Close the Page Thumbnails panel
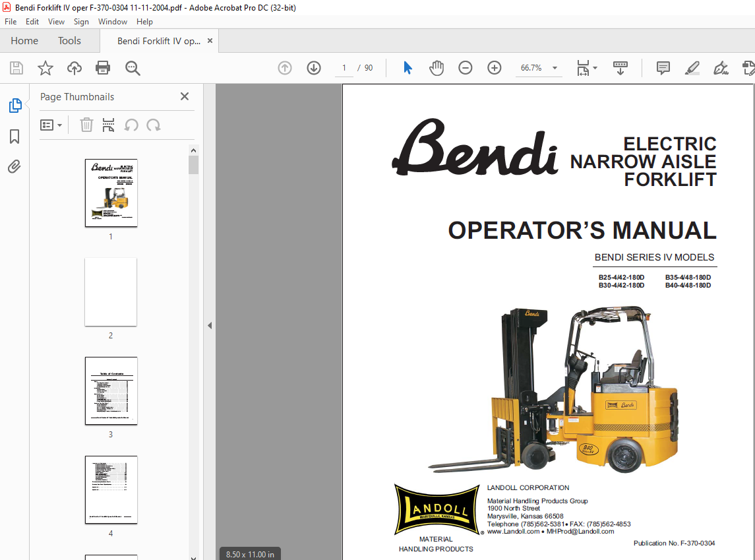The image size is (755, 560). [x=185, y=96]
